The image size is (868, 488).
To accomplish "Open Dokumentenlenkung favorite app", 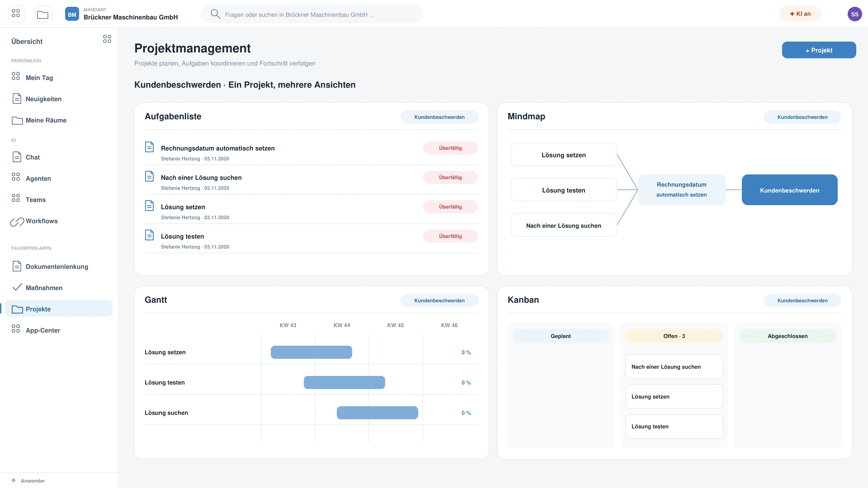I will (x=59, y=266).
